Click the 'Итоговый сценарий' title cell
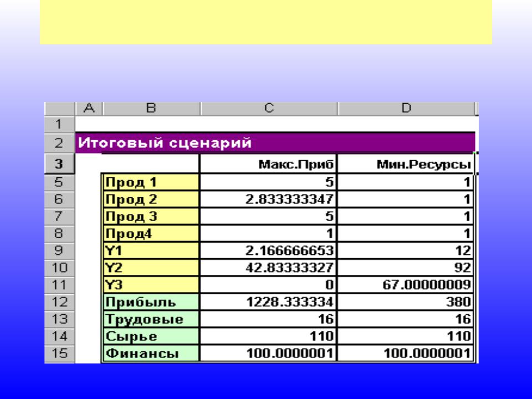This screenshot has height=399, width=532. pos(275,143)
